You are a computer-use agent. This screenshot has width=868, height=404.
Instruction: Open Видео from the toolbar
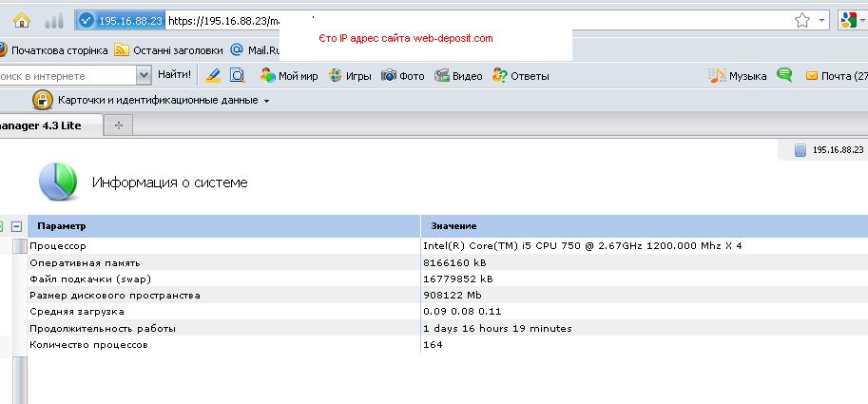tap(458, 76)
